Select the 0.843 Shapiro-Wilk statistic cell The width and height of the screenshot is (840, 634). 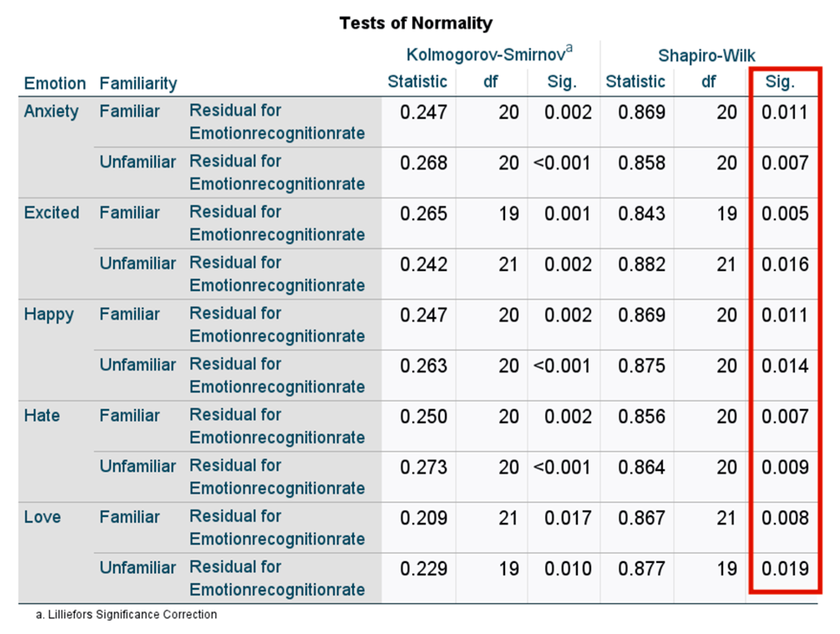click(641, 214)
